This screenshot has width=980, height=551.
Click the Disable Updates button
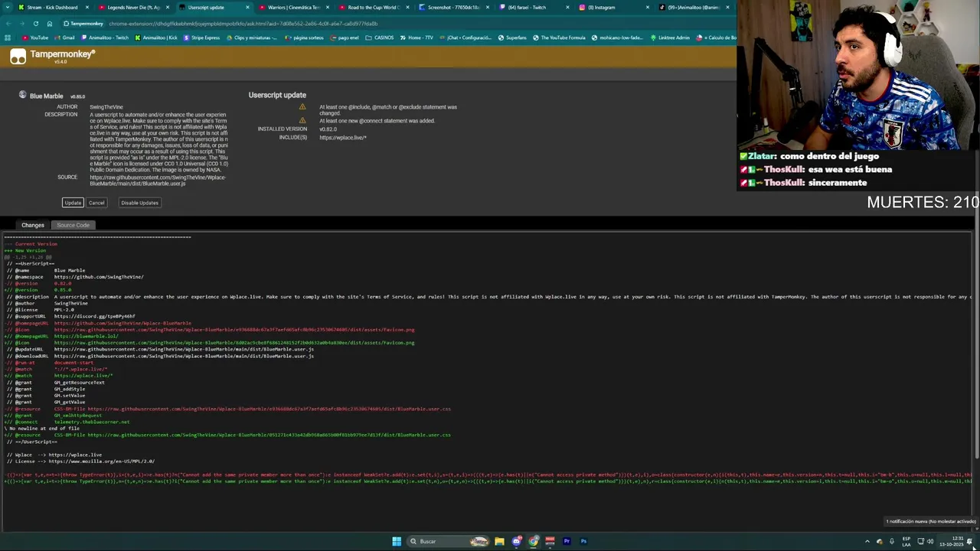(x=139, y=203)
